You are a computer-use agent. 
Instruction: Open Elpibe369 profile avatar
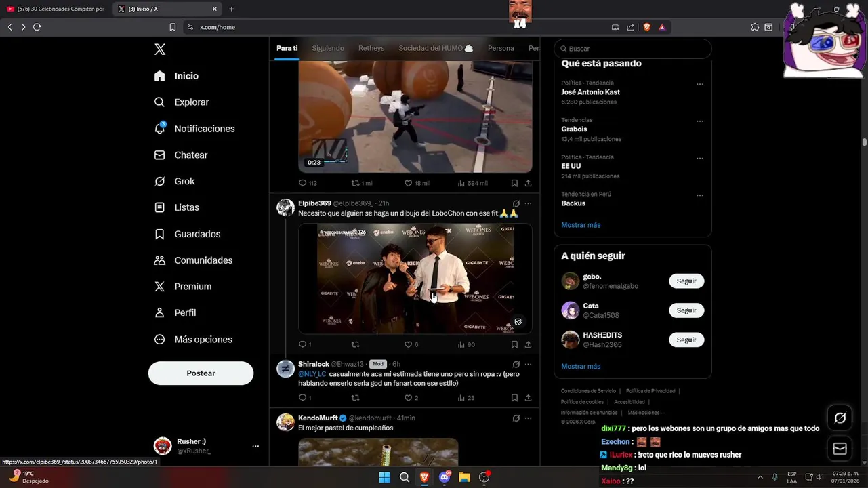point(285,207)
